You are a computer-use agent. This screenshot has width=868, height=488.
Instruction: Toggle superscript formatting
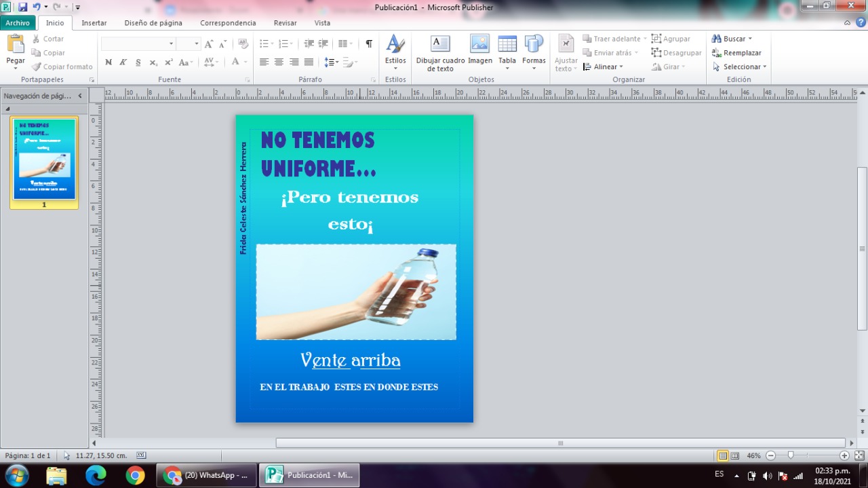tap(169, 62)
